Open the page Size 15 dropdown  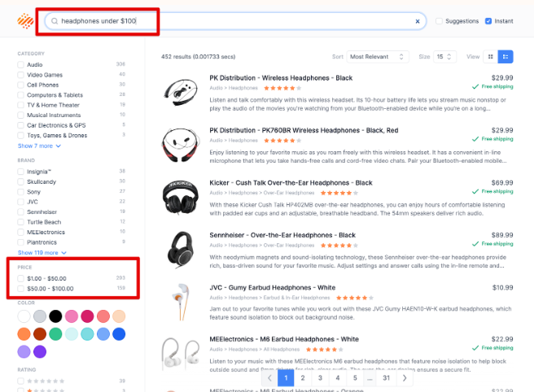[444, 57]
